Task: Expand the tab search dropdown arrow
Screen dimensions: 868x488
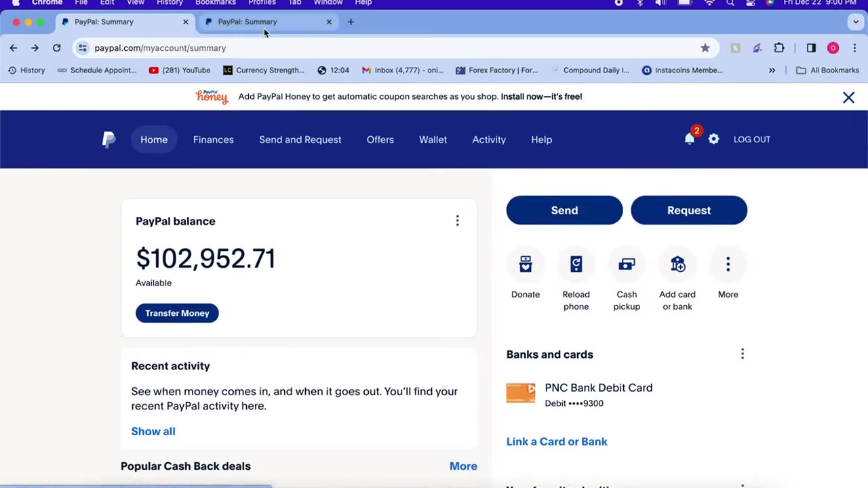Action: pos(856,22)
